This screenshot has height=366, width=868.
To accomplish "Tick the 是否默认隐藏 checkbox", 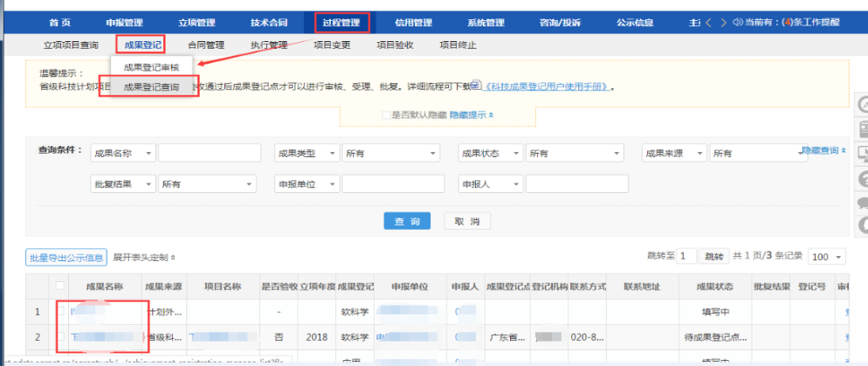I will [x=386, y=114].
